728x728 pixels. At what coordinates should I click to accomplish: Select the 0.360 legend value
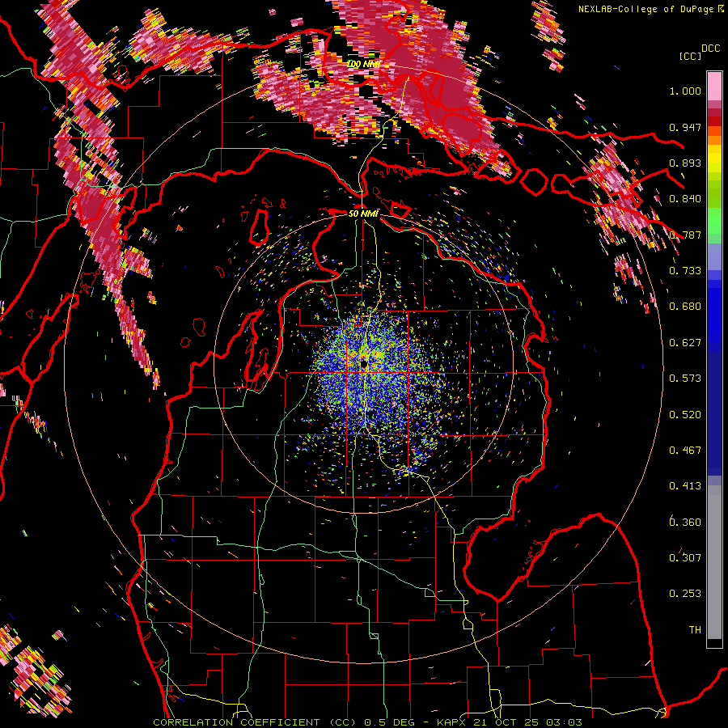(685, 523)
